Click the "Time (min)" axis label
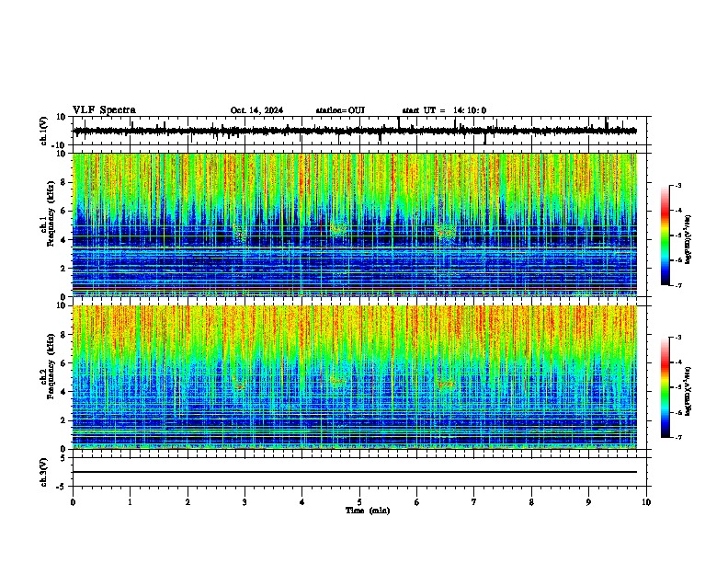This screenshot has height=563, width=728. point(368,511)
